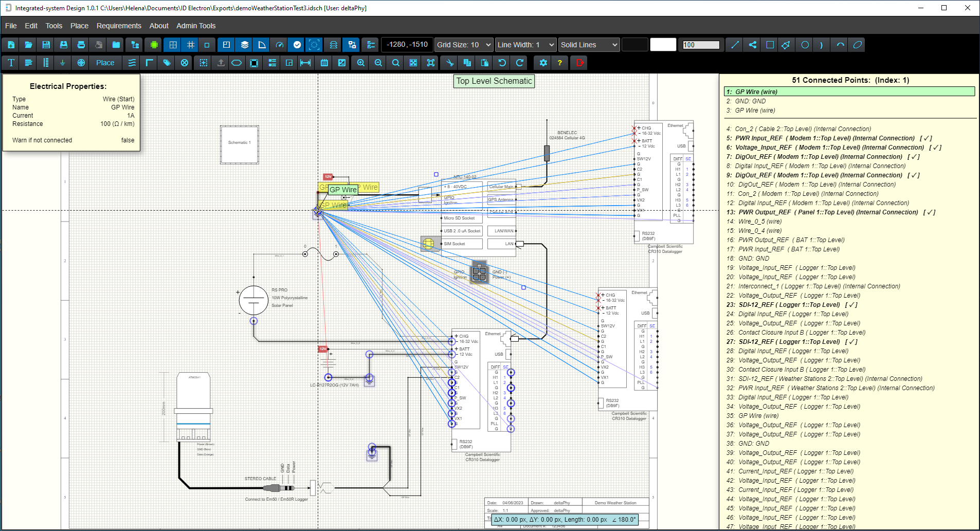Open Help with the question mark icon
The image size is (980, 531).
tap(560, 63)
